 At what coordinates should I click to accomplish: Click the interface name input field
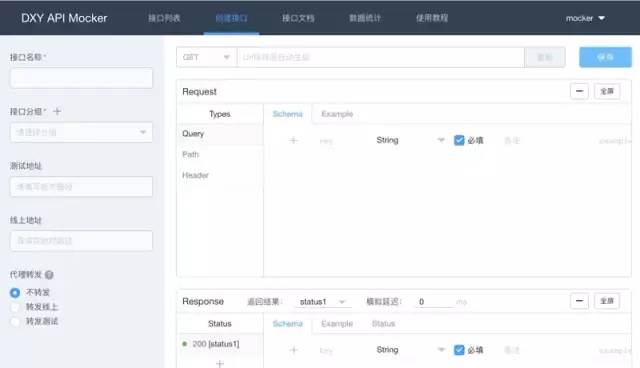81,78
